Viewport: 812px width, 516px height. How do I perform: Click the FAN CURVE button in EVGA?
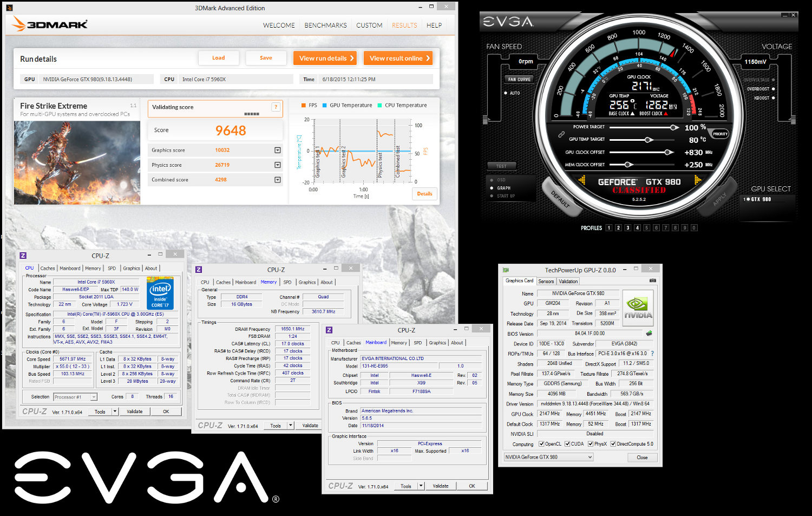tap(519, 79)
